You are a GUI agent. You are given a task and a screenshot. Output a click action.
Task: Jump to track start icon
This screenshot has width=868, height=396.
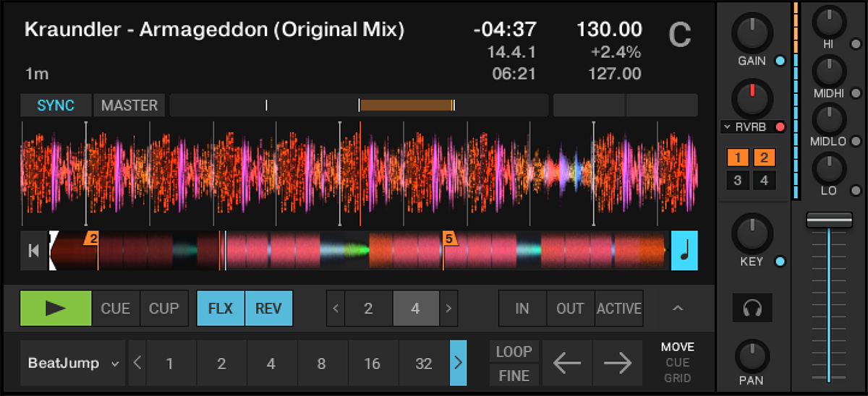(x=33, y=251)
